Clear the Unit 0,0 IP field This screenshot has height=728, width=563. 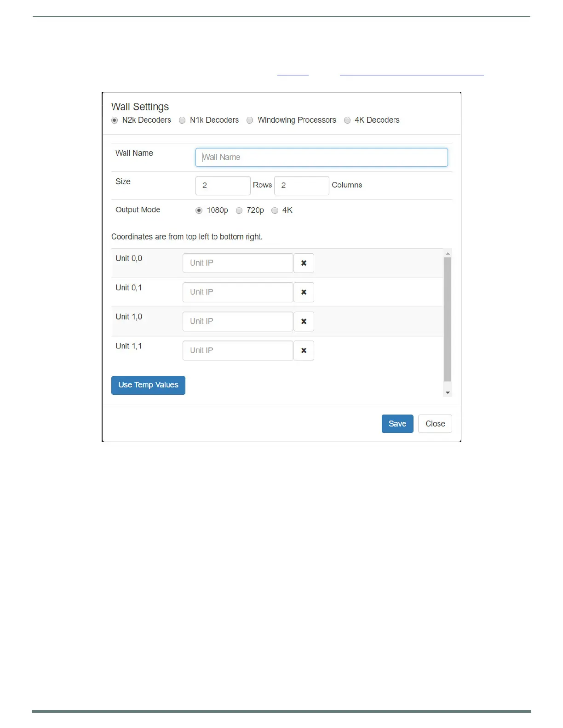pos(304,263)
